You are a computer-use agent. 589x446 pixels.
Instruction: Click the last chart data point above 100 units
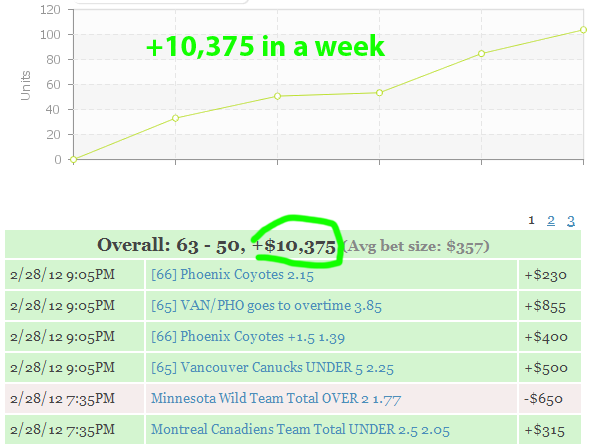coord(583,30)
